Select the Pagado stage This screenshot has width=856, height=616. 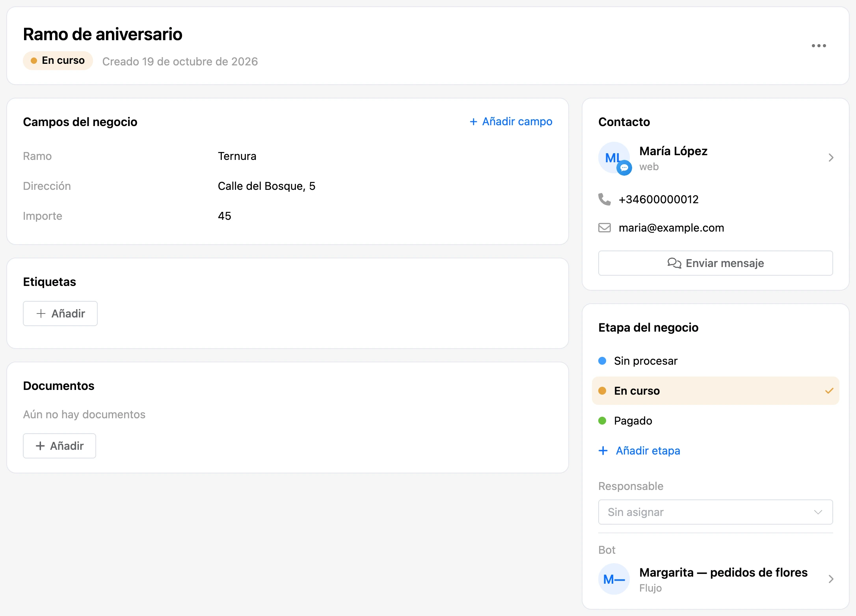[x=715, y=421]
